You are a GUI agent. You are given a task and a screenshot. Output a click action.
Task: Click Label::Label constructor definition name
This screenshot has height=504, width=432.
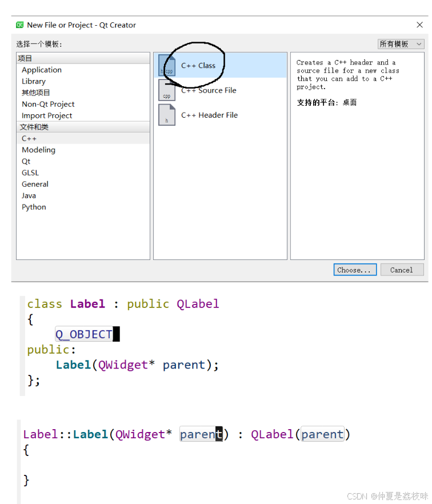click(66, 434)
